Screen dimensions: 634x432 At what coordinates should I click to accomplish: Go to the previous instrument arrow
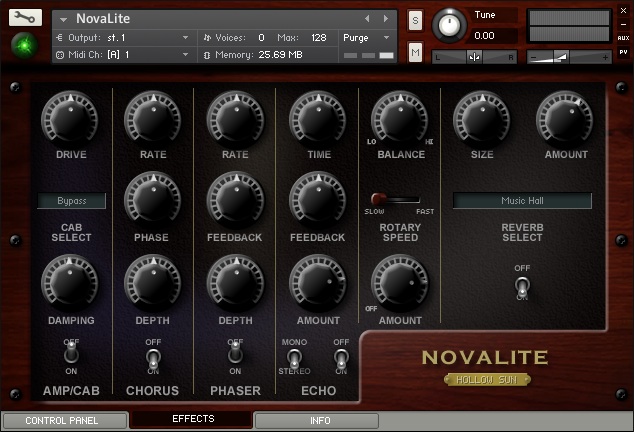[x=367, y=19]
